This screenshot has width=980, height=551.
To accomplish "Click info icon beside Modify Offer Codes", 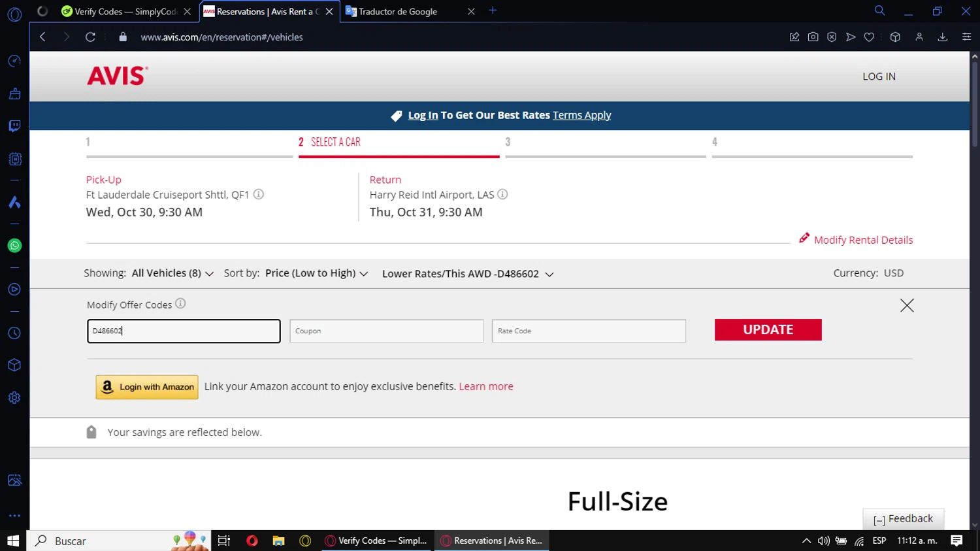I will [180, 303].
